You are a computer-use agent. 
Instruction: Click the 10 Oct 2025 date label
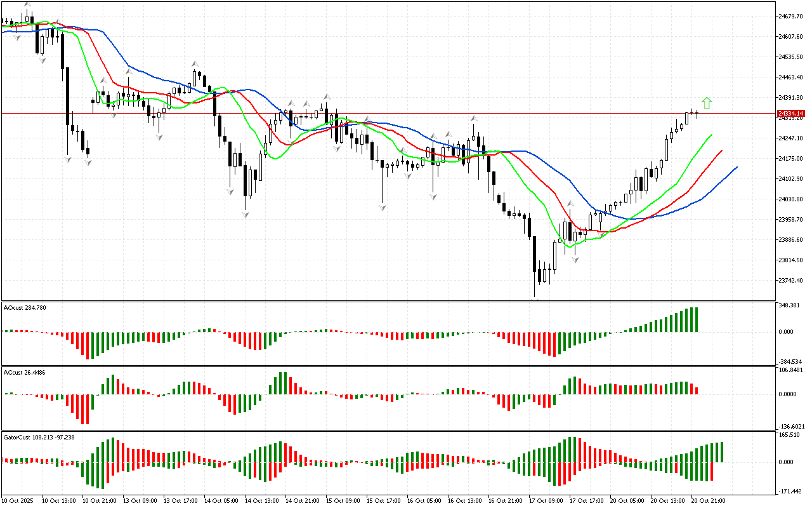click(x=18, y=501)
